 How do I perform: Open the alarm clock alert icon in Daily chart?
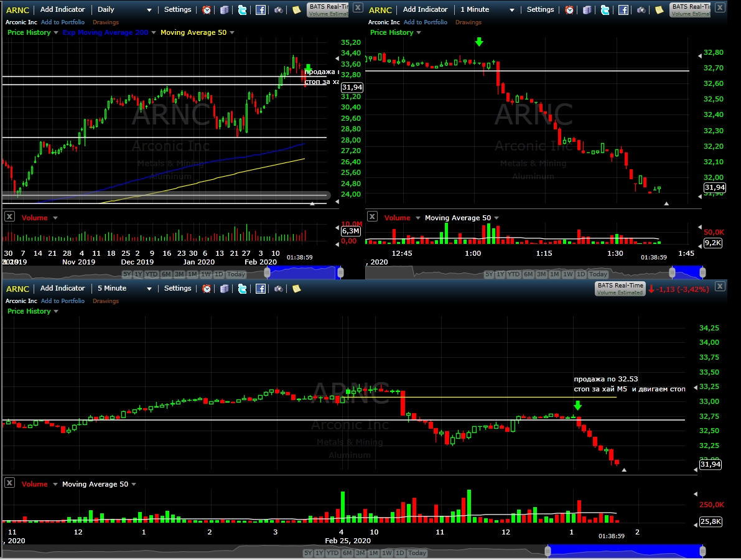click(x=207, y=10)
